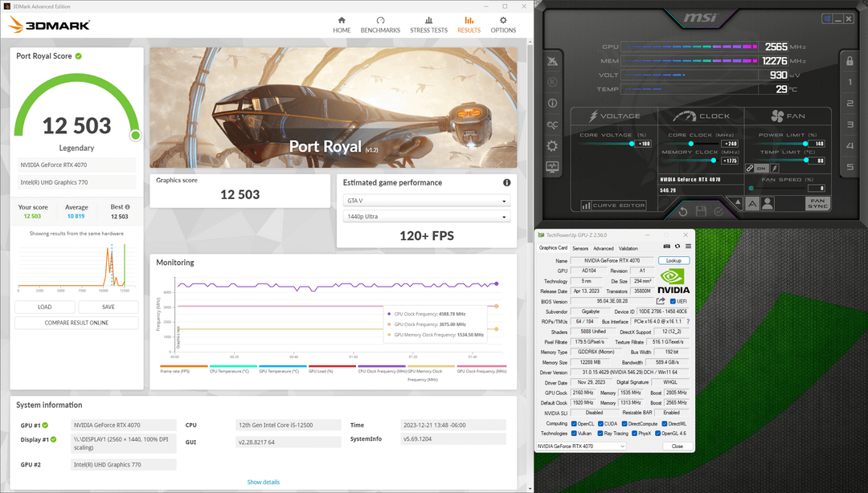Image resolution: width=868 pixels, height=493 pixels.
Task: Select Afterburner profile slot 3
Action: (850, 124)
